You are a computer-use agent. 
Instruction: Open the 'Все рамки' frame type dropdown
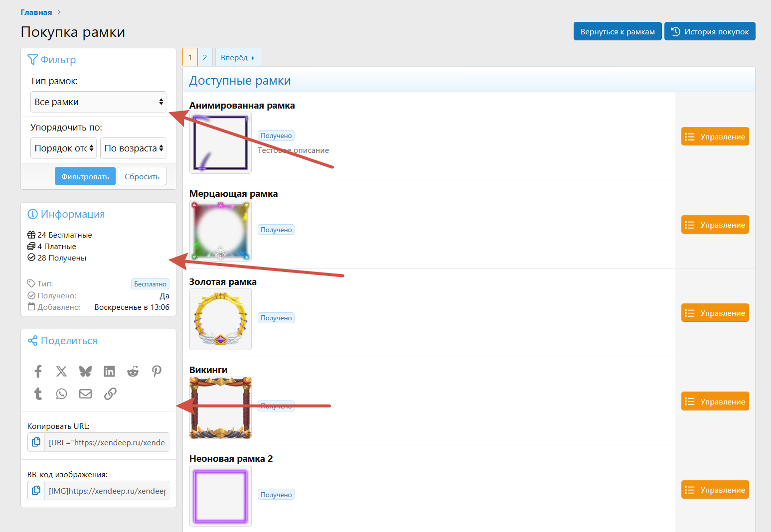pyautogui.click(x=98, y=102)
